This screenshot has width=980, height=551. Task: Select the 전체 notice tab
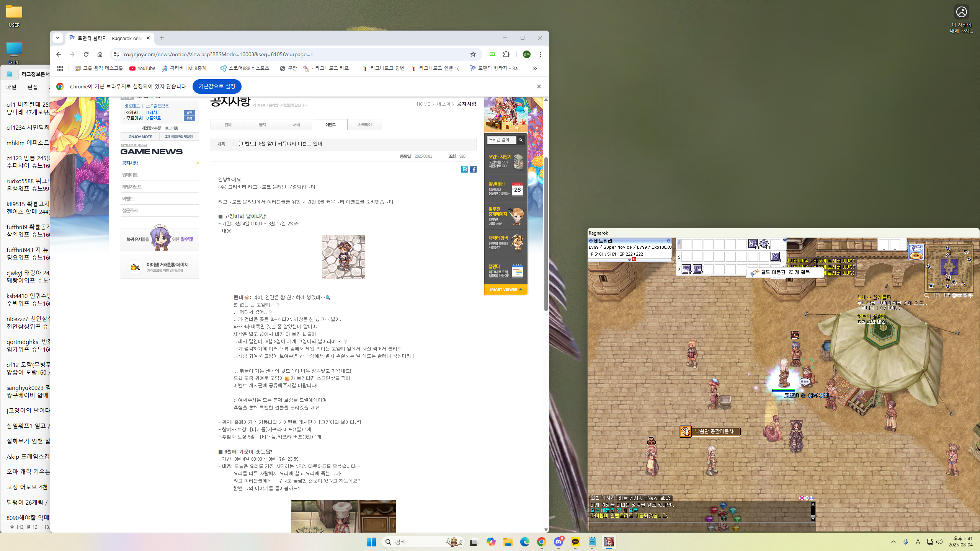(x=228, y=125)
